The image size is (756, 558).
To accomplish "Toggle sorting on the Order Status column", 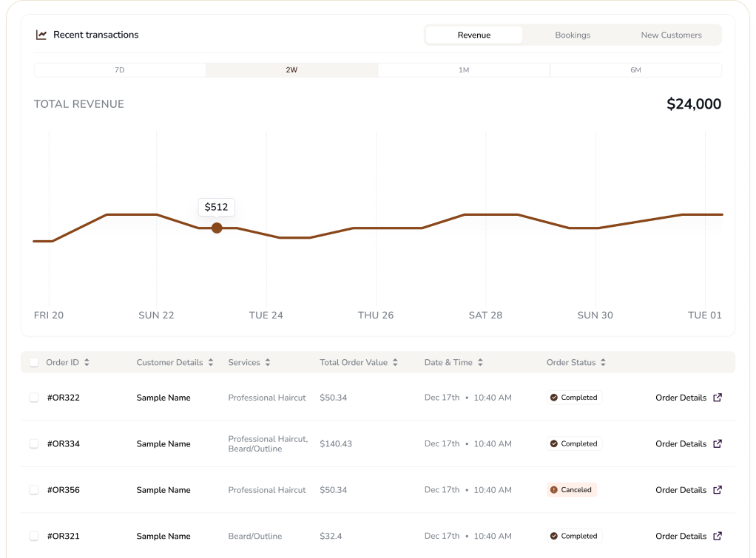I will (x=602, y=362).
